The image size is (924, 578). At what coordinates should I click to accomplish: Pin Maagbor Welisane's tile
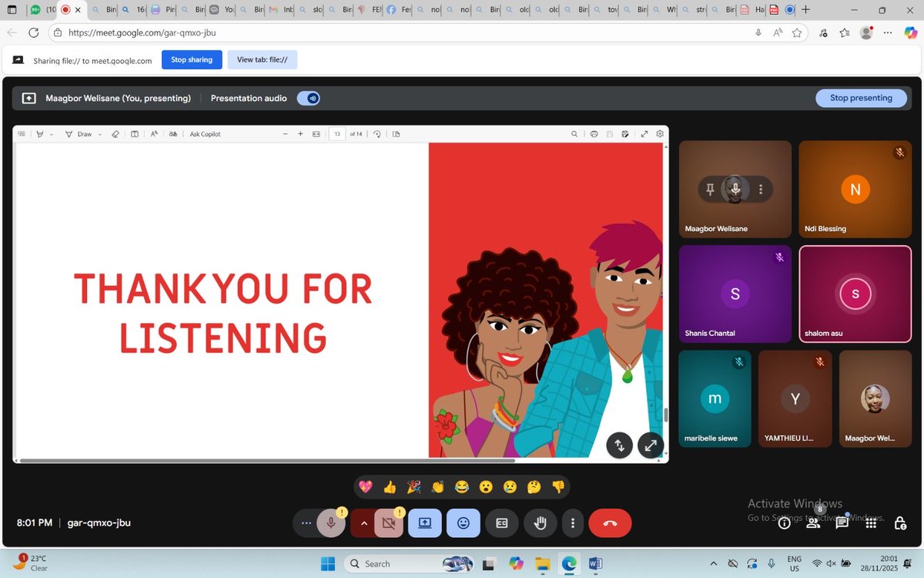(x=710, y=189)
